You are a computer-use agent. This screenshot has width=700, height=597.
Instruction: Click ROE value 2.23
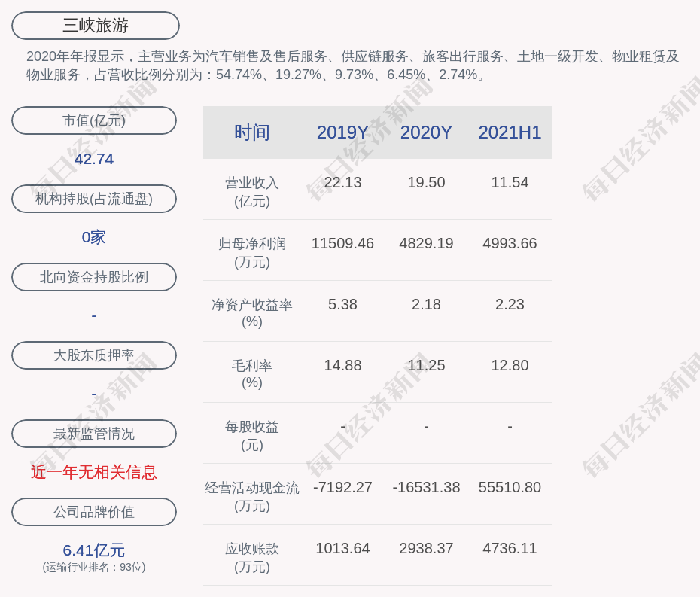510,305
